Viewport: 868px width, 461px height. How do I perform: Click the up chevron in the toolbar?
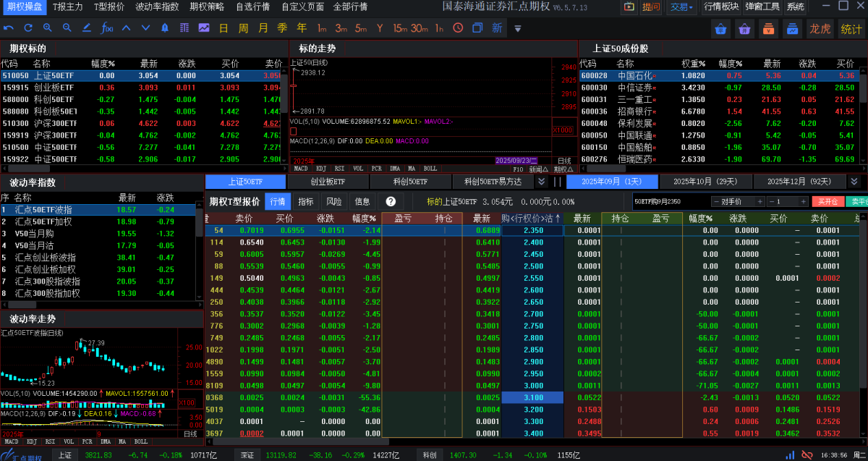coord(126,28)
